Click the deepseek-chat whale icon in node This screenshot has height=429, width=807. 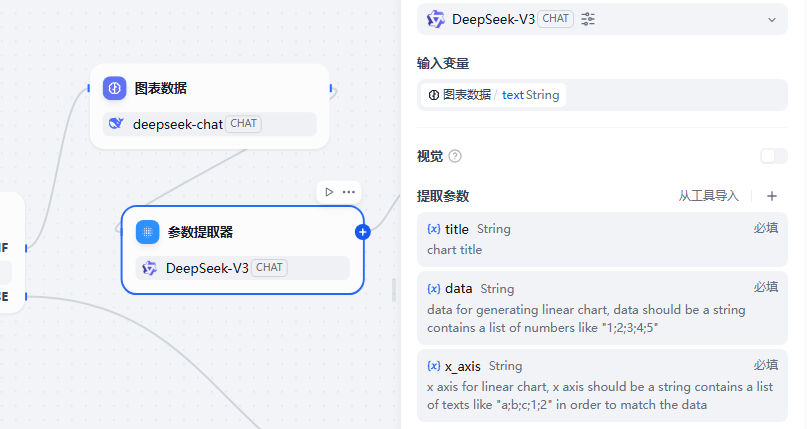click(x=116, y=123)
